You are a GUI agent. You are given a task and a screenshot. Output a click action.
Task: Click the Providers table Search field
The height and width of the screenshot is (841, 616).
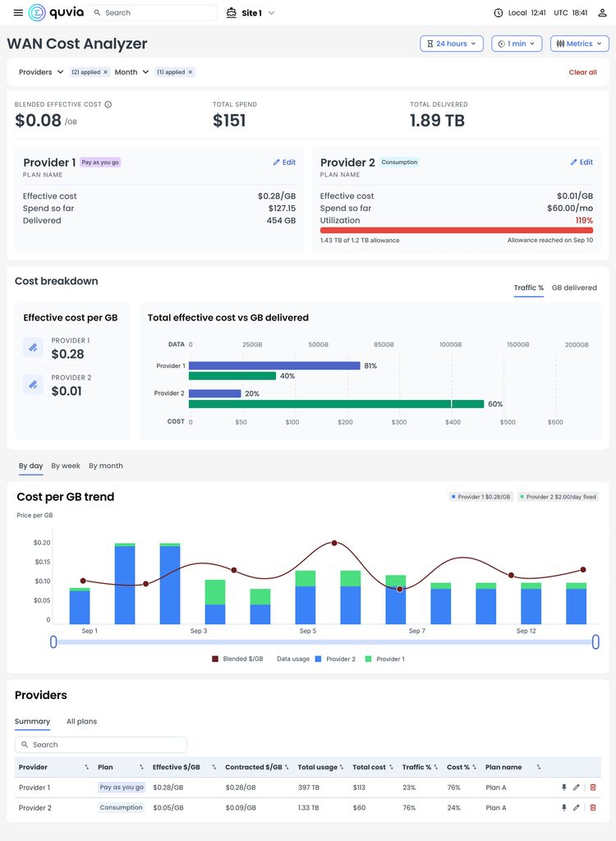tap(101, 744)
